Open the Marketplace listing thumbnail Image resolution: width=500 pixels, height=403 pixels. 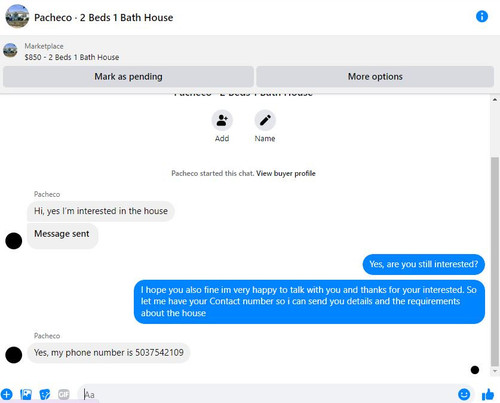pyautogui.click(x=10, y=51)
